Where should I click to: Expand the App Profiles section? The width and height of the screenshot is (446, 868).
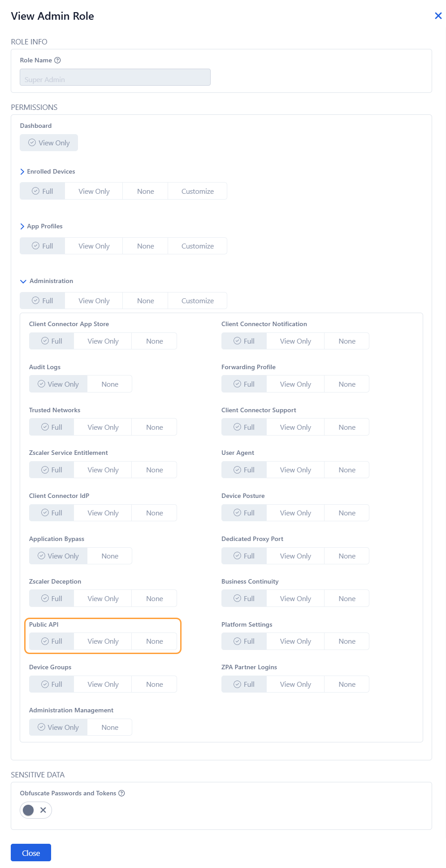[22, 227]
